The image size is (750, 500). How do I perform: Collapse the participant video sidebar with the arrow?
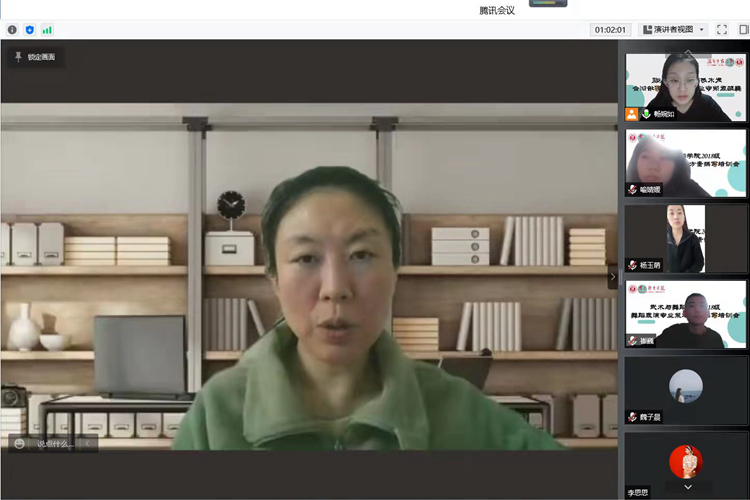point(613,277)
